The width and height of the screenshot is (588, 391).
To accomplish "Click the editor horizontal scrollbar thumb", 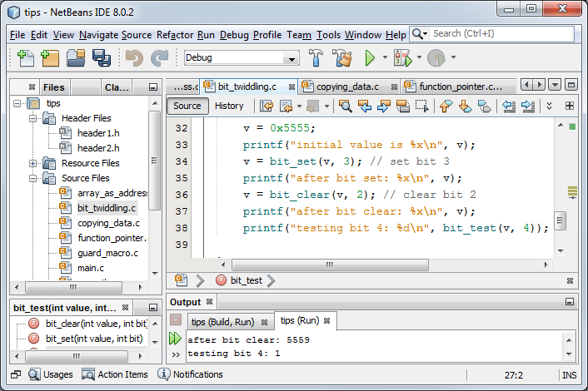I will coord(330,265).
